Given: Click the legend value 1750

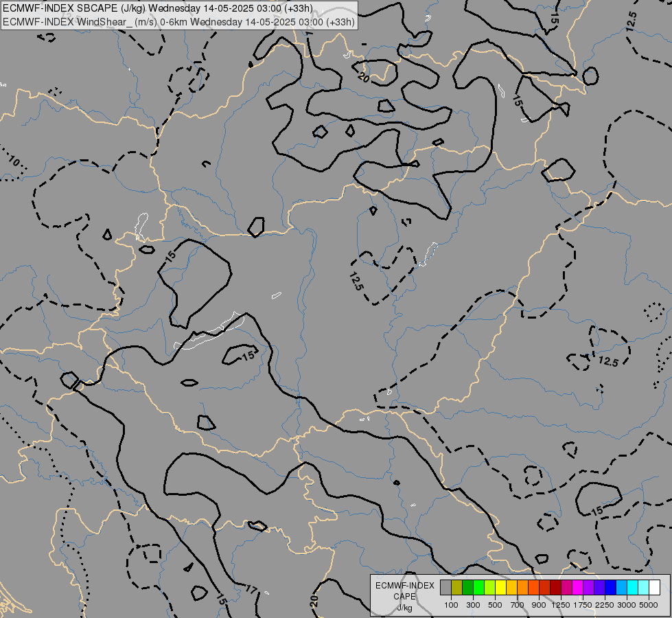Looking at the screenshot, I should pos(583,605).
